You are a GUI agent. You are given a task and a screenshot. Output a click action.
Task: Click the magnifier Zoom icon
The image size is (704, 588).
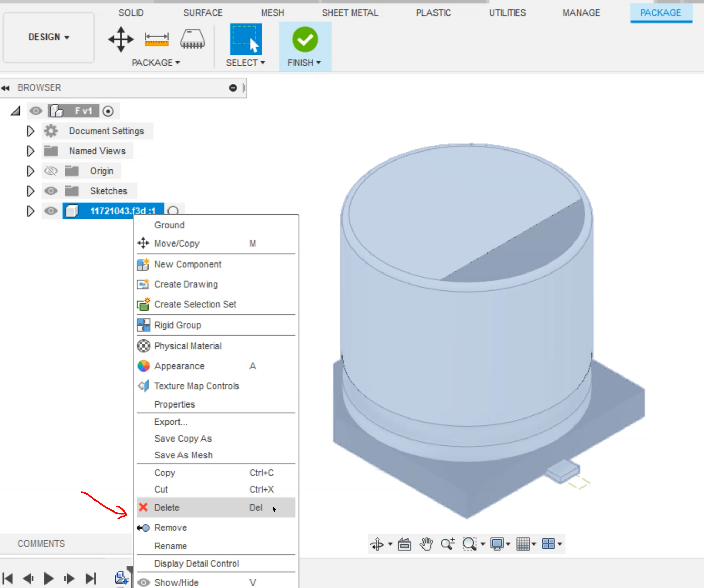click(448, 544)
